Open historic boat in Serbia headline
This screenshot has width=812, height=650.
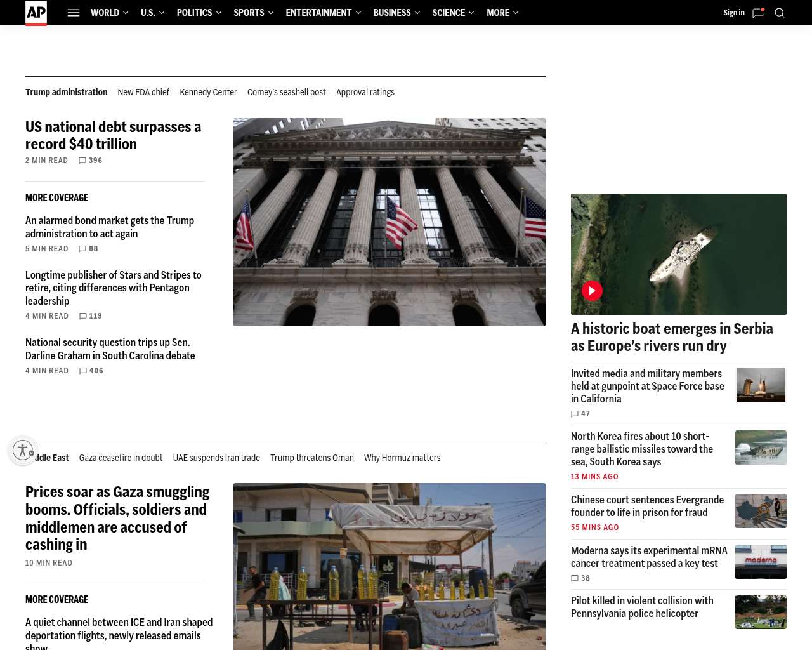672,337
